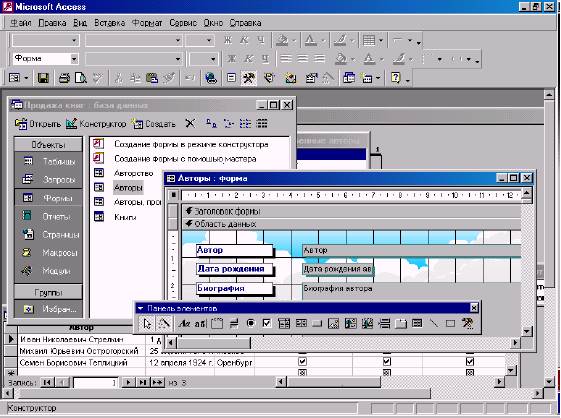Image resolution: width=561 pixels, height=418 pixels.
Task: Open the Справка menu
Action: (245, 23)
